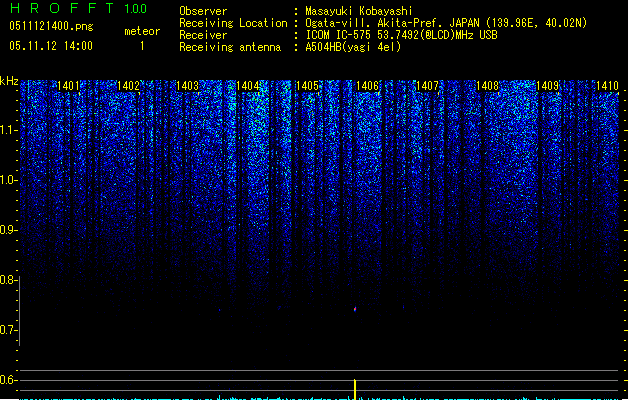Click the A504HB(yagi 4el) antenna text

pos(353,47)
